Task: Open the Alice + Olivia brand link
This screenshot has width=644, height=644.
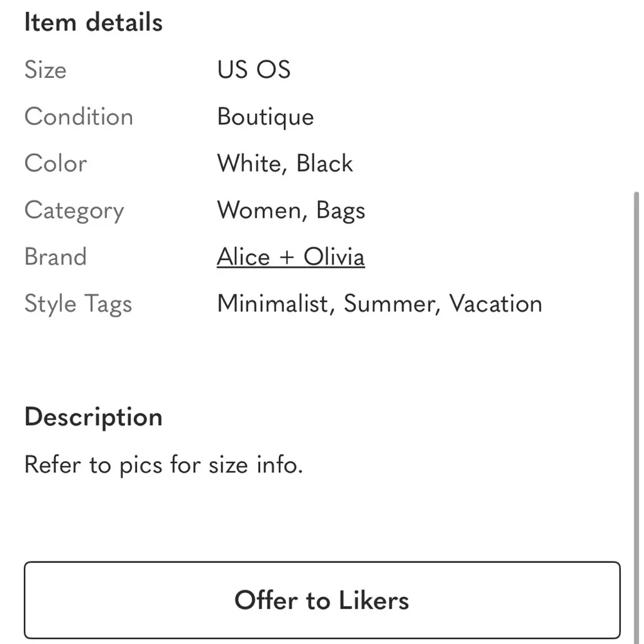Action: click(x=290, y=257)
